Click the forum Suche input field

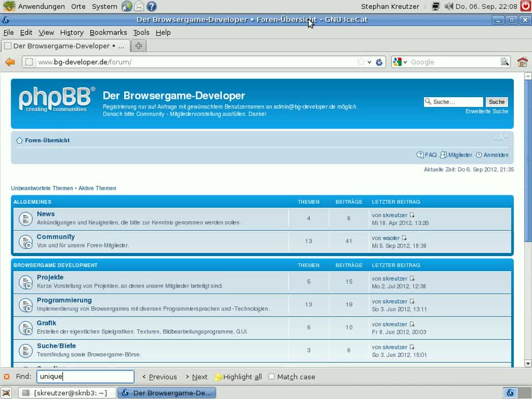(x=453, y=102)
